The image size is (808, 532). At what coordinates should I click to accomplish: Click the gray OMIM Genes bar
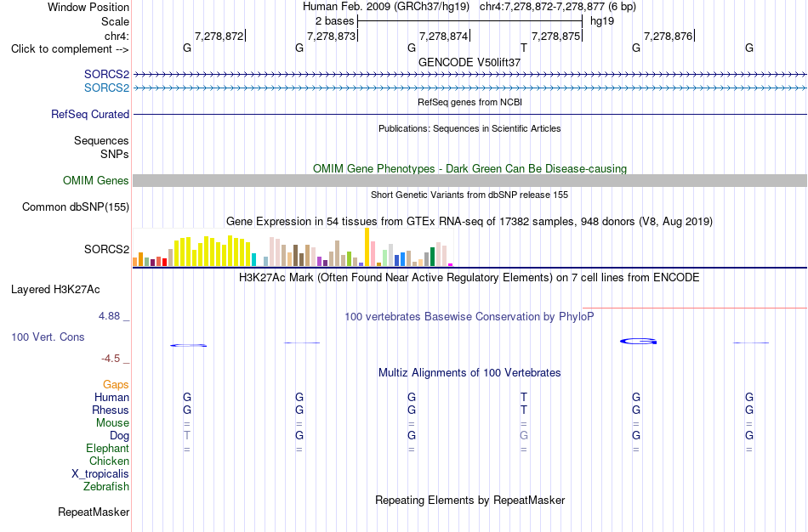469,181
